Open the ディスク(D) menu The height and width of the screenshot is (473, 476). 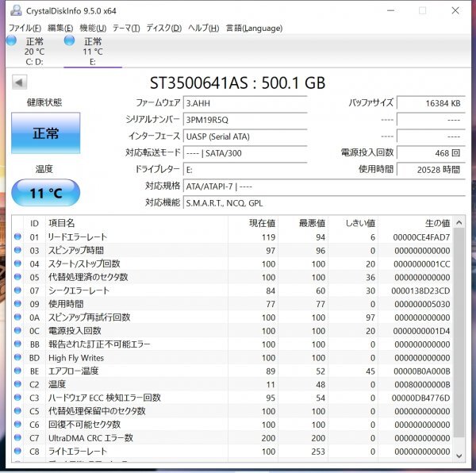(x=164, y=29)
